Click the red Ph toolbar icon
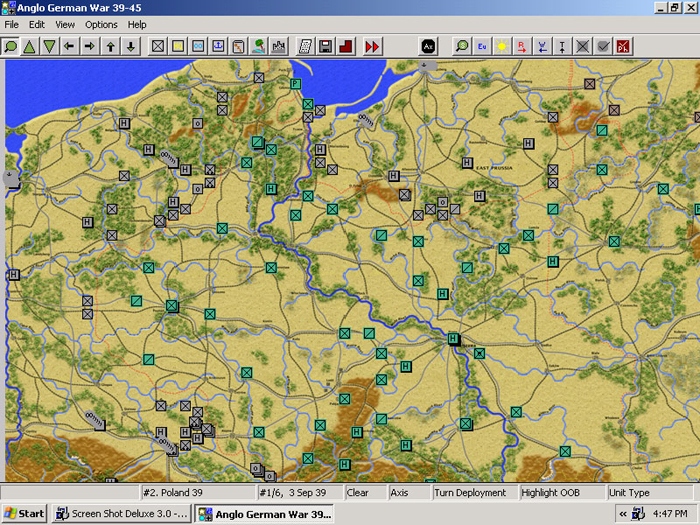The height and width of the screenshot is (525, 700). click(x=623, y=46)
